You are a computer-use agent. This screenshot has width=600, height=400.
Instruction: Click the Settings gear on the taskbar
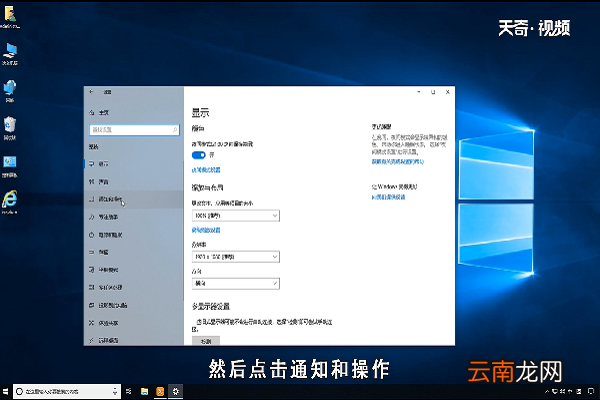click(176, 391)
